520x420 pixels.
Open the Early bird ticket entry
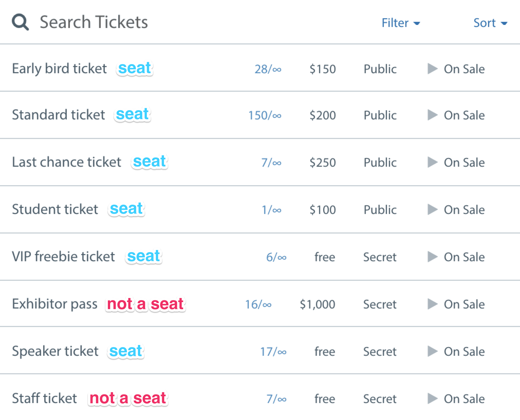point(59,69)
